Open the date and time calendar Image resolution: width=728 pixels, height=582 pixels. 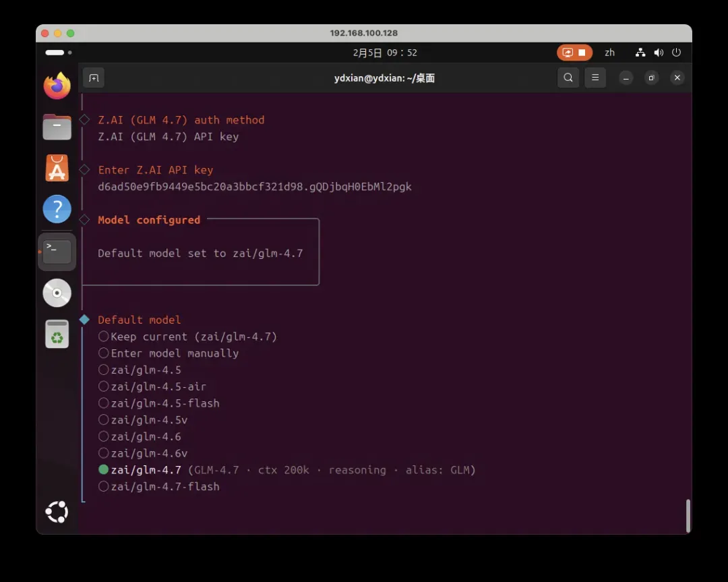click(385, 53)
